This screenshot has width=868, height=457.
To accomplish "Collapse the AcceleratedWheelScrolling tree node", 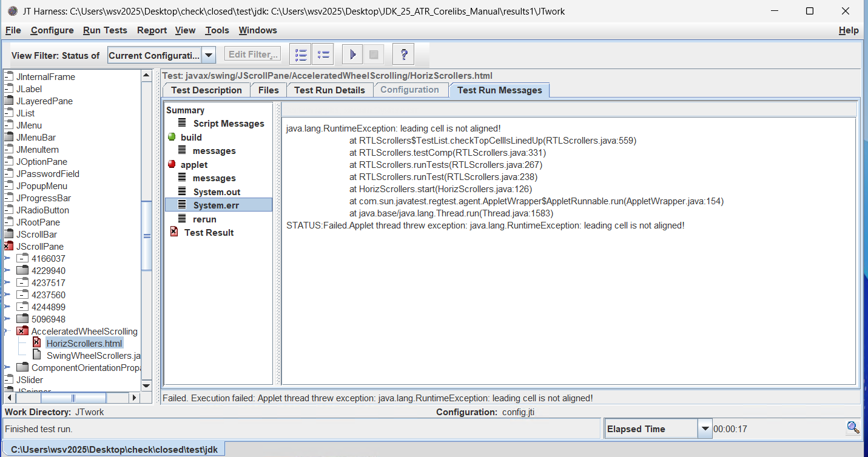I will point(8,331).
